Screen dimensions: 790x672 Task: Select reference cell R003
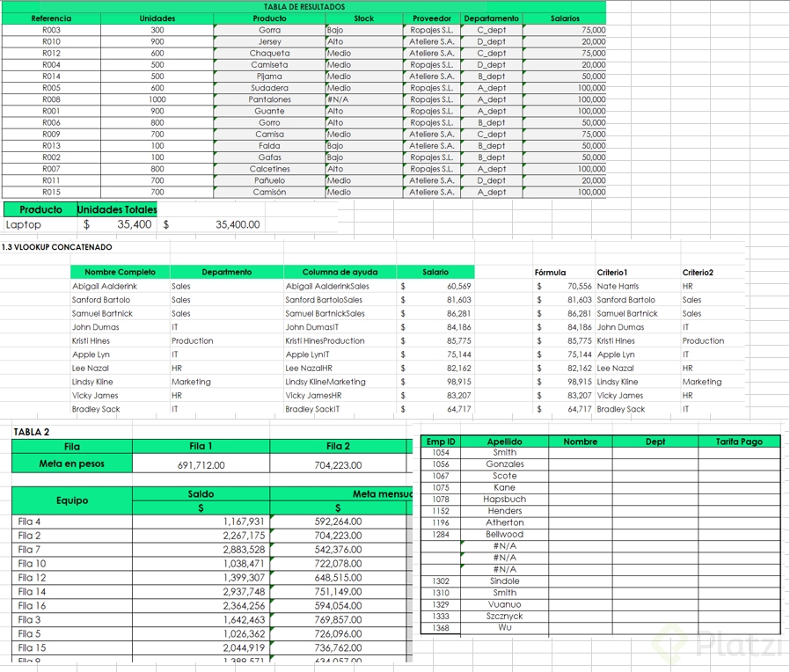[51, 30]
